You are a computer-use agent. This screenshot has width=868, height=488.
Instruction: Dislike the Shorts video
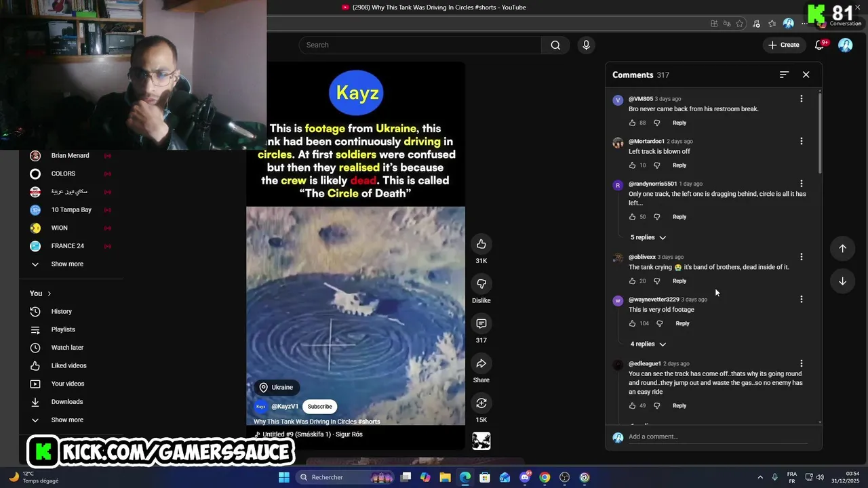[x=481, y=283]
